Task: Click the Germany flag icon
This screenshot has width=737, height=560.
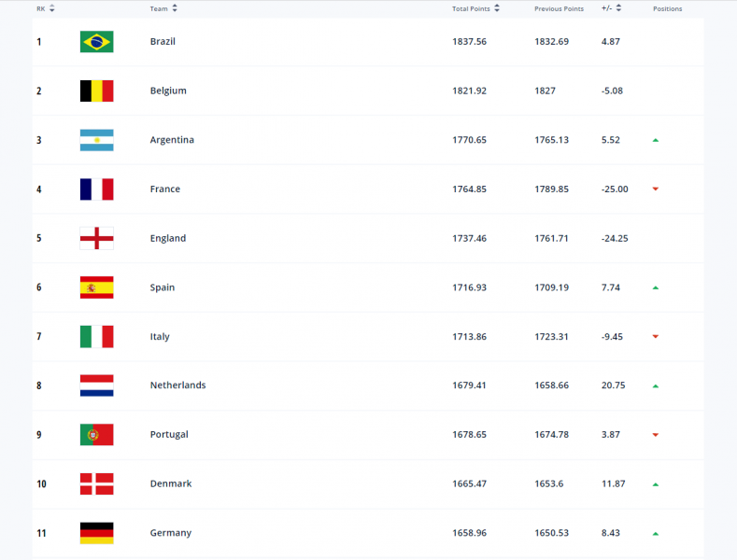Action: (96, 533)
